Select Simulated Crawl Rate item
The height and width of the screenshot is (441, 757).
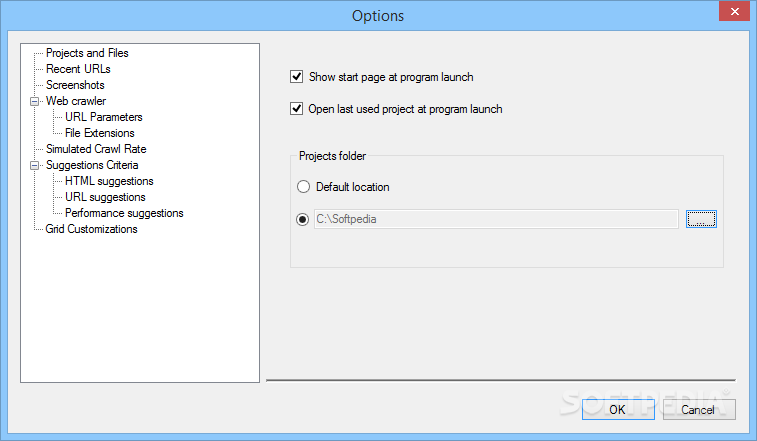pyautogui.click(x=96, y=149)
